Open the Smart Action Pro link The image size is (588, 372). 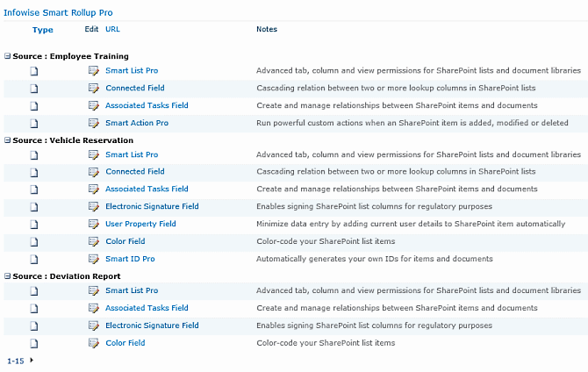(137, 123)
